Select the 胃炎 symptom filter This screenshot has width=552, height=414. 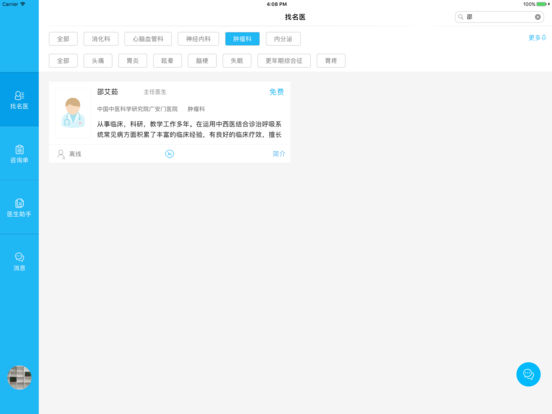[133, 61]
